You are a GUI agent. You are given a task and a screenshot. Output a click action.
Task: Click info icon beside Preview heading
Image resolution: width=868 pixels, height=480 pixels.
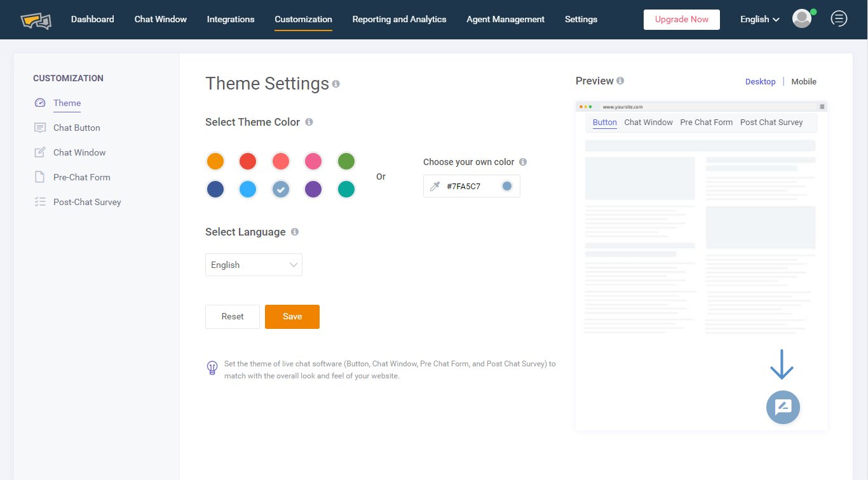(x=620, y=81)
